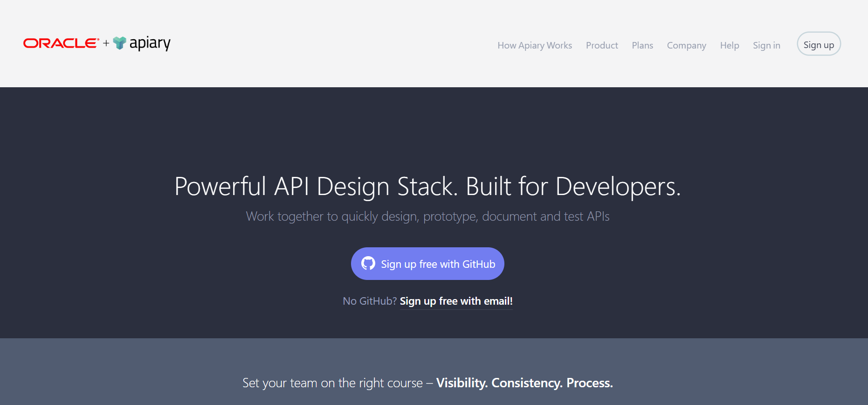This screenshot has width=868, height=405.
Task: Click Sign in in the top navigation
Action: 766,45
